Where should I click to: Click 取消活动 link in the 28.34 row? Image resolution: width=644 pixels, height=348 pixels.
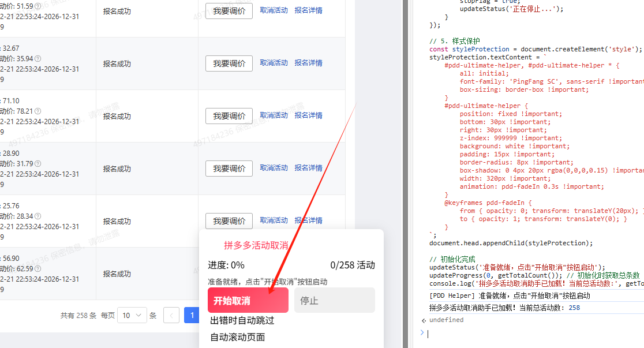click(x=274, y=220)
